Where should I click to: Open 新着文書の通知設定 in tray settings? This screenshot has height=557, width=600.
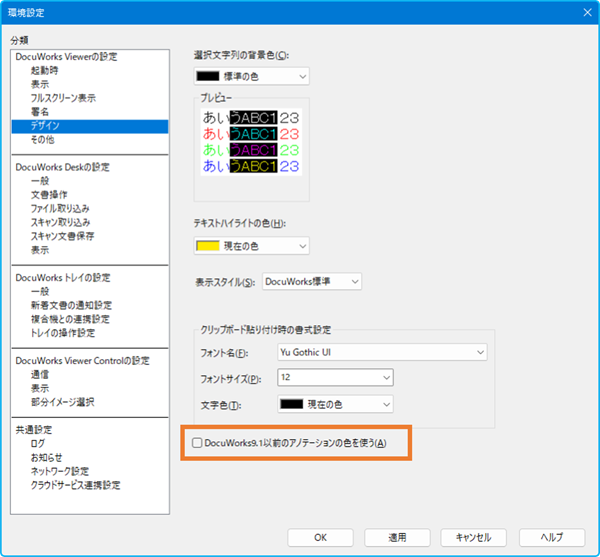tap(71, 305)
